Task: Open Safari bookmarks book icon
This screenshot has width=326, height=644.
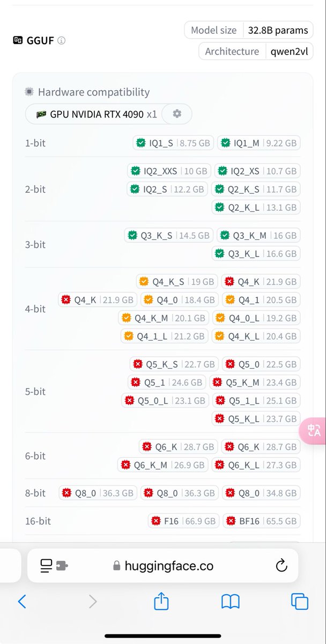Action: (x=230, y=602)
